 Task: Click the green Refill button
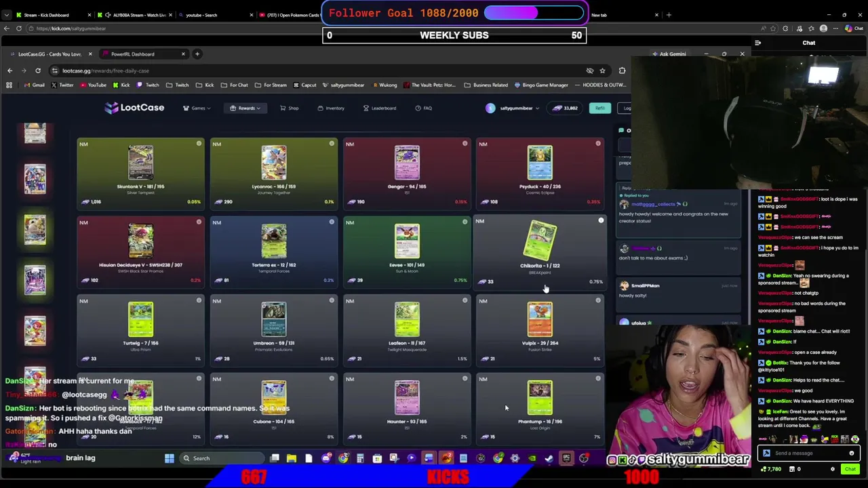pos(599,108)
